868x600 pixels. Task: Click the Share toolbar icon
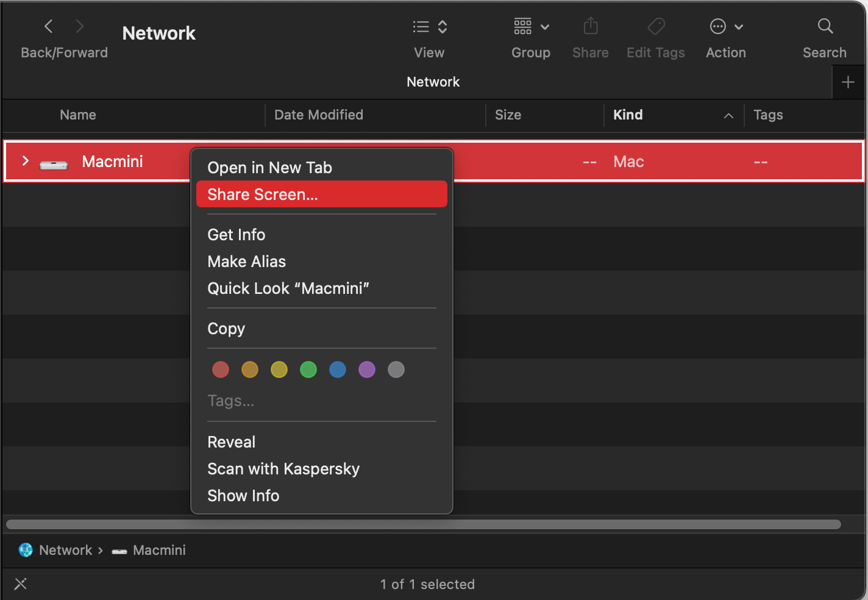click(x=590, y=26)
